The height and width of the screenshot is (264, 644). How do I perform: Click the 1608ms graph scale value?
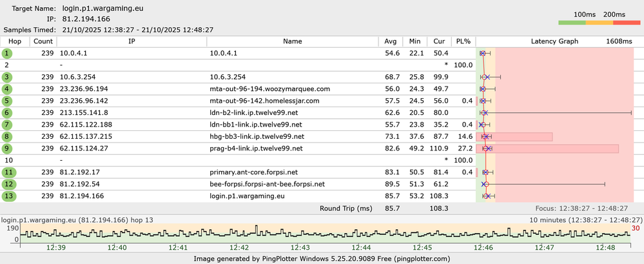point(619,41)
